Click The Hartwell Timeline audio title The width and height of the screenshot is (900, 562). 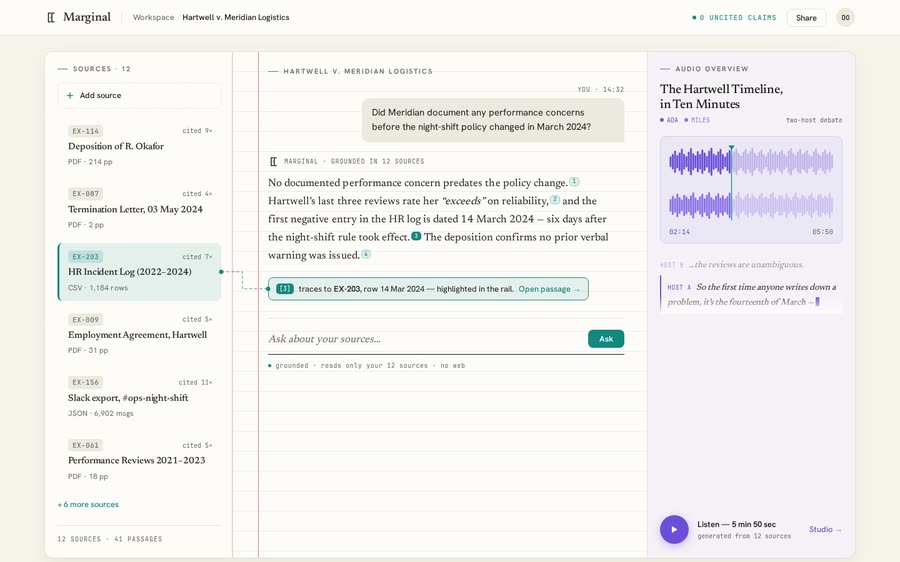tap(721, 96)
